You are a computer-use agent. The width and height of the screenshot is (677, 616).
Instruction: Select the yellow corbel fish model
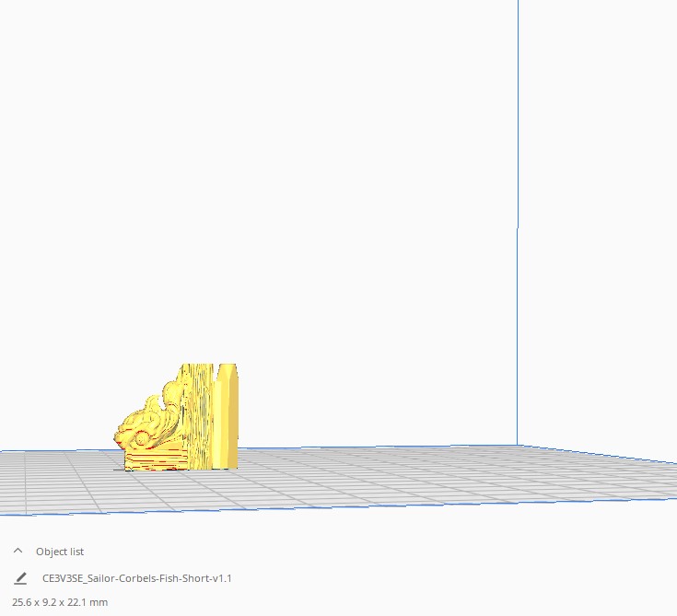click(x=176, y=417)
